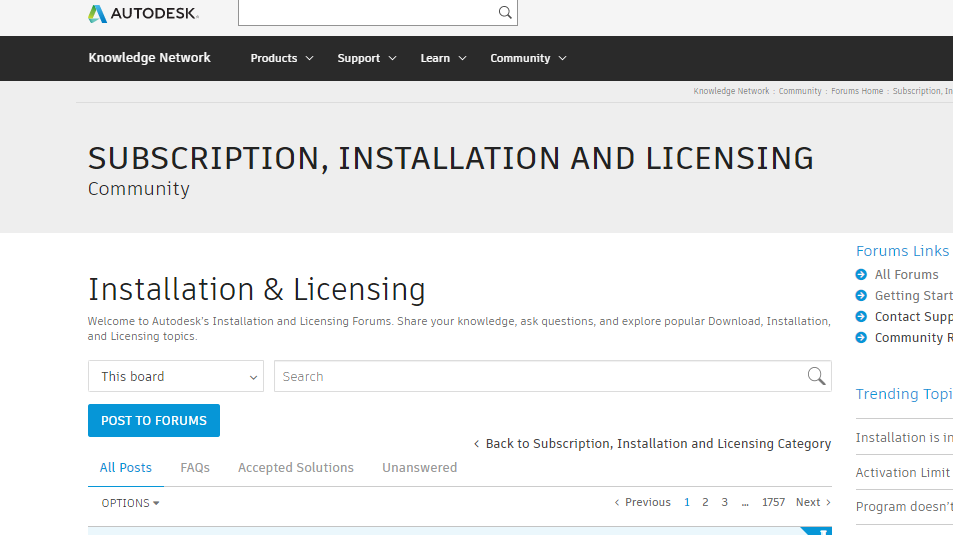Click the Installation & Licensing heading
The image size is (953, 535).
pos(256,289)
